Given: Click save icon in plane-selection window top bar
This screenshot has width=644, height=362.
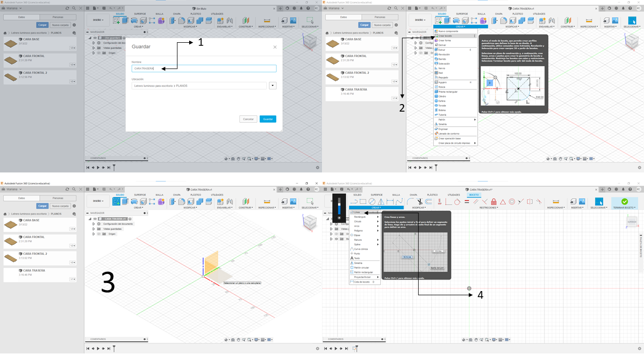Looking at the screenshot, I should coord(104,190).
